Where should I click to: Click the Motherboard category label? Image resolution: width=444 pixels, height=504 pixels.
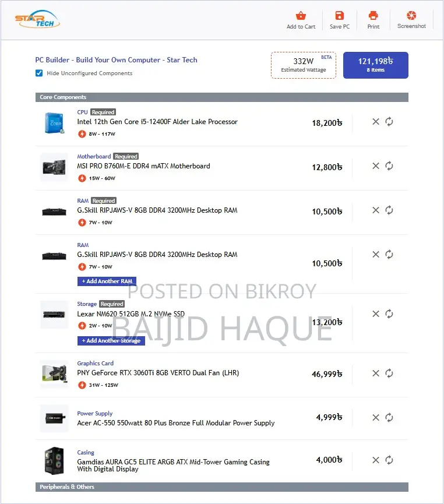pyautogui.click(x=94, y=157)
